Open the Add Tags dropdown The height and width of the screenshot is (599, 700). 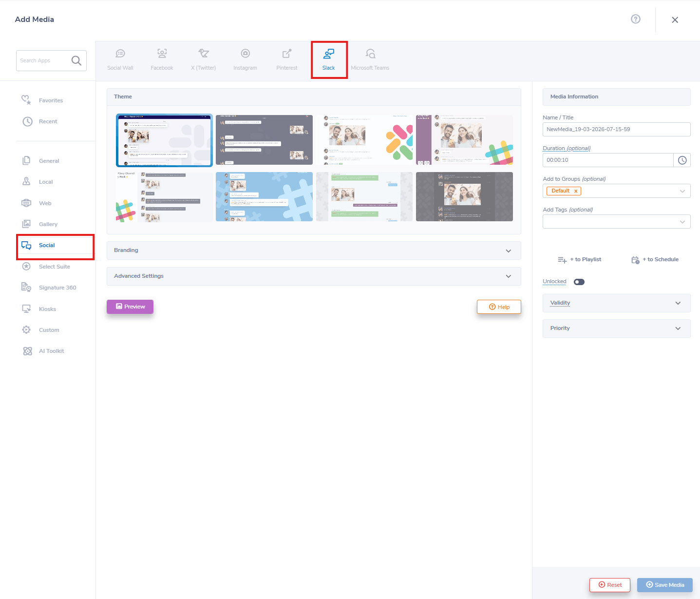point(616,222)
